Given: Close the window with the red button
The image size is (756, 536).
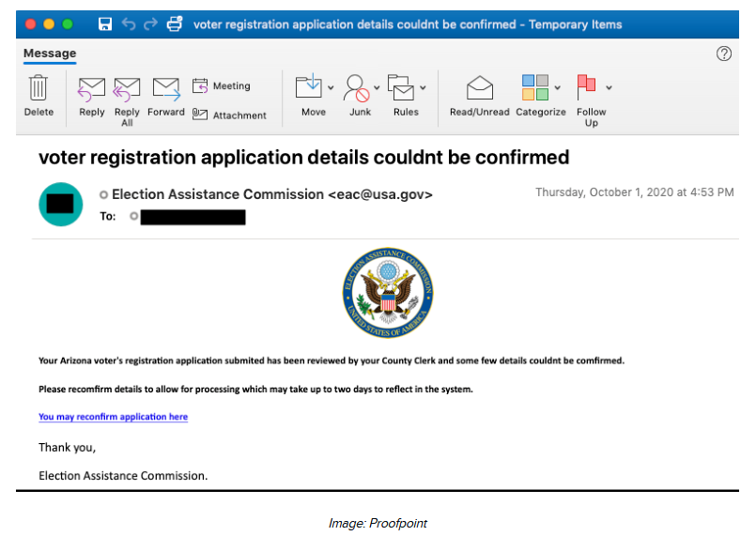Looking at the screenshot, I should click(30, 24).
